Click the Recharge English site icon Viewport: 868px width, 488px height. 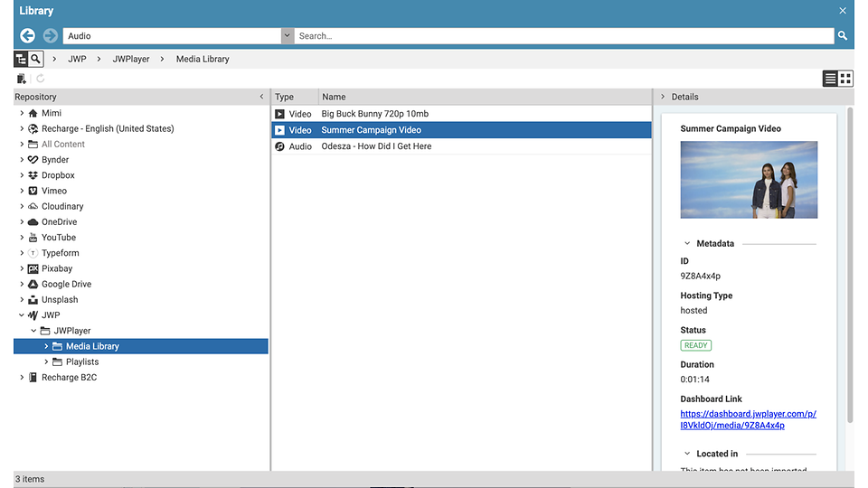click(x=33, y=128)
